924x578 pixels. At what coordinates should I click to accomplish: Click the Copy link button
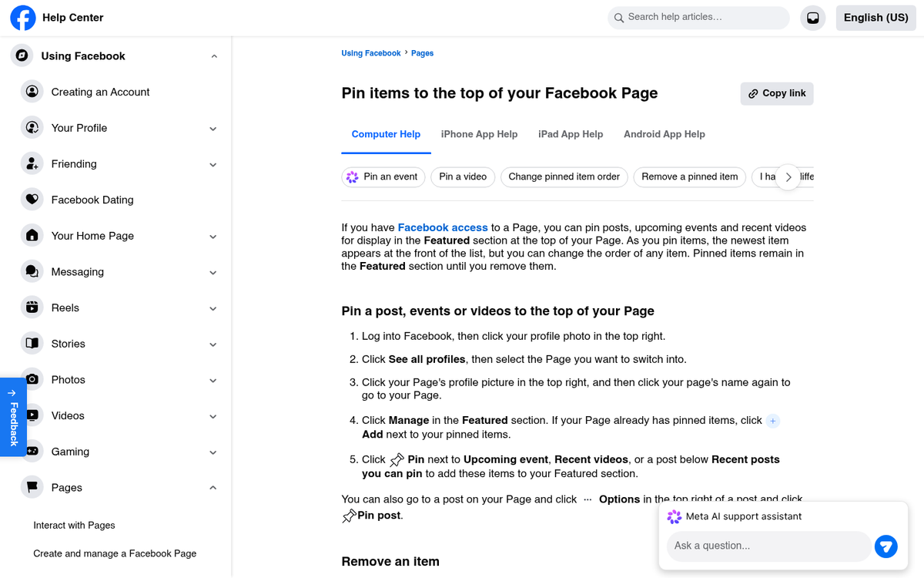[x=776, y=93]
